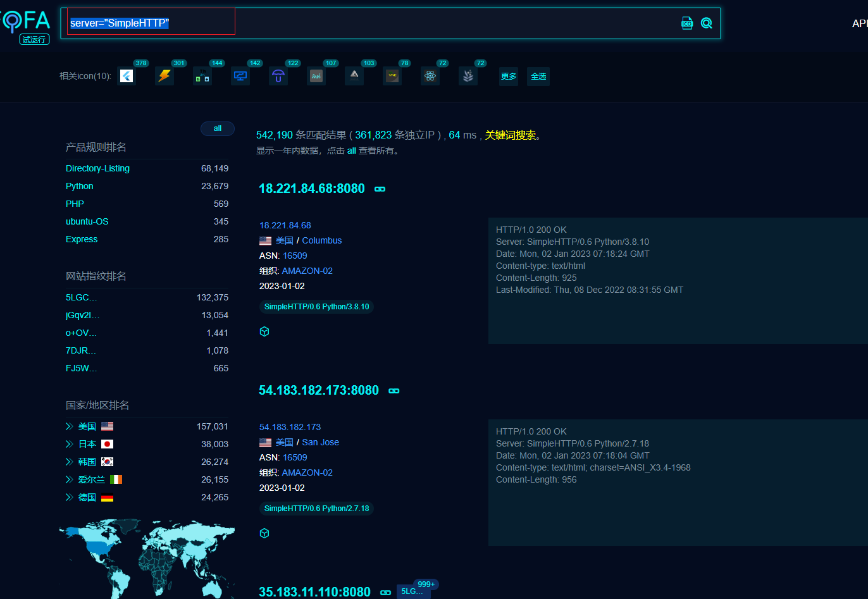This screenshot has width=868, height=599.
Task: Click the SimpleHTTP/0.6 Python/2.7.18 tag
Action: tap(316, 509)
